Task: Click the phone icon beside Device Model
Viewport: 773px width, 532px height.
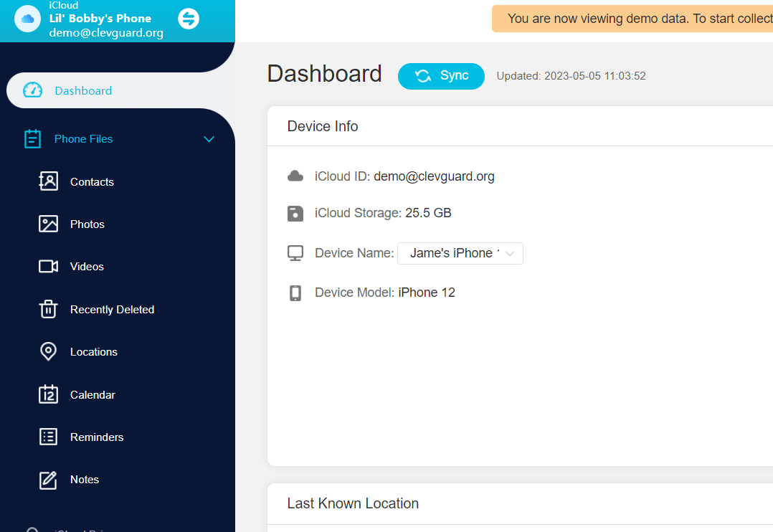Action: pos(295,293)
